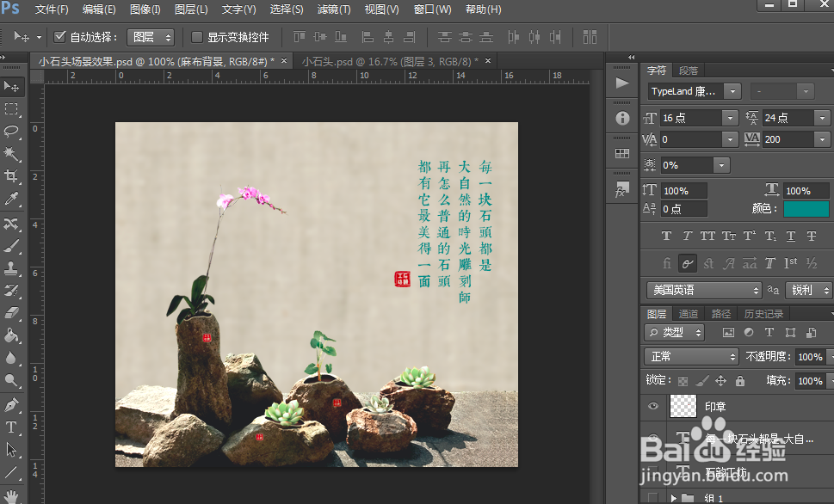Screen dimensions: 834x504
Task: Open the 滤镜(T) menu
Action: (334, 9)
